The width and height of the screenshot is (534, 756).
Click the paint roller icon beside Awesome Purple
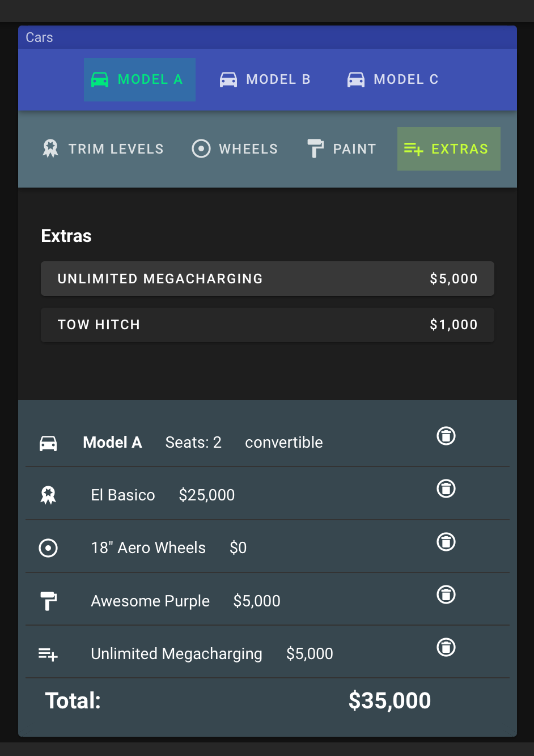48,601
